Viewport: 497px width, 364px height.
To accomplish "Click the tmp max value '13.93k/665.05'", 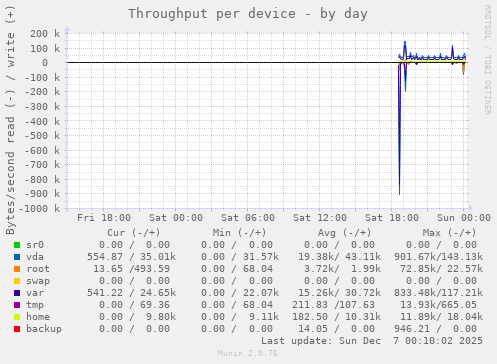I will pos(438,305).
